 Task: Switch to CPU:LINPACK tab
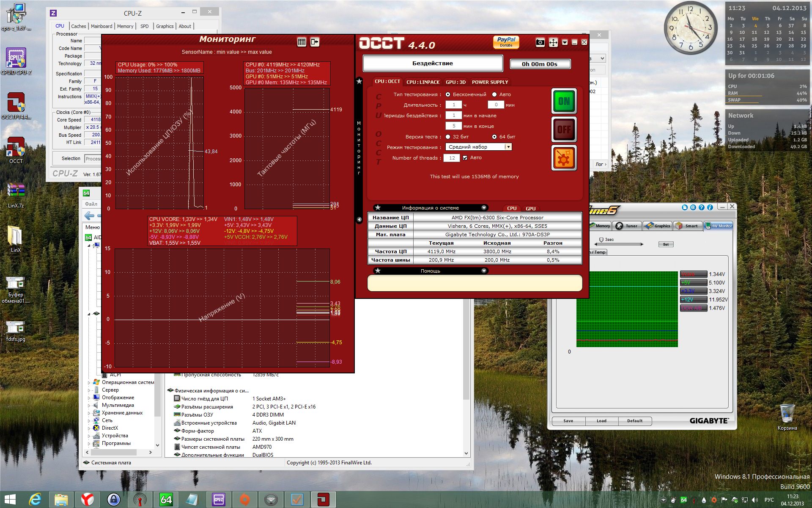click(422, 82)
